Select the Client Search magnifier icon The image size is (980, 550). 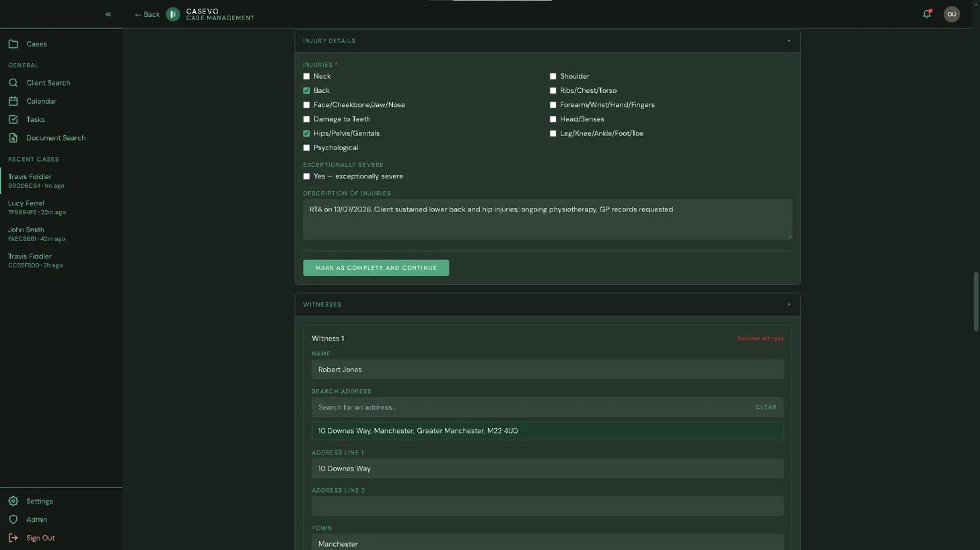pos(13,83)
